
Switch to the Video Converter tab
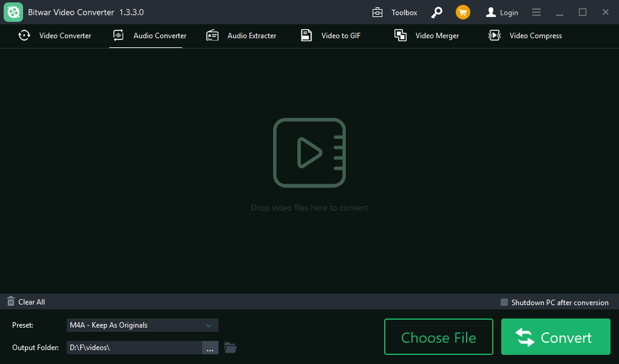coord(55,36)
